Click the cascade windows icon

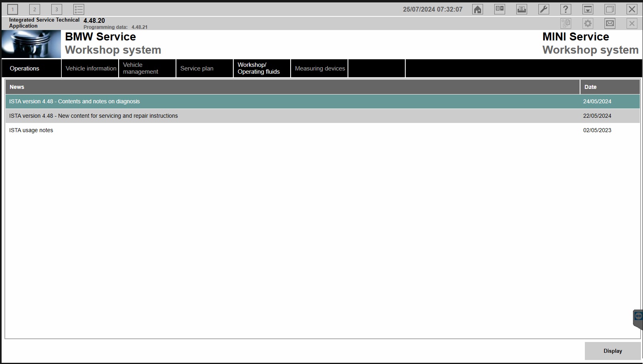click(610, 9)
